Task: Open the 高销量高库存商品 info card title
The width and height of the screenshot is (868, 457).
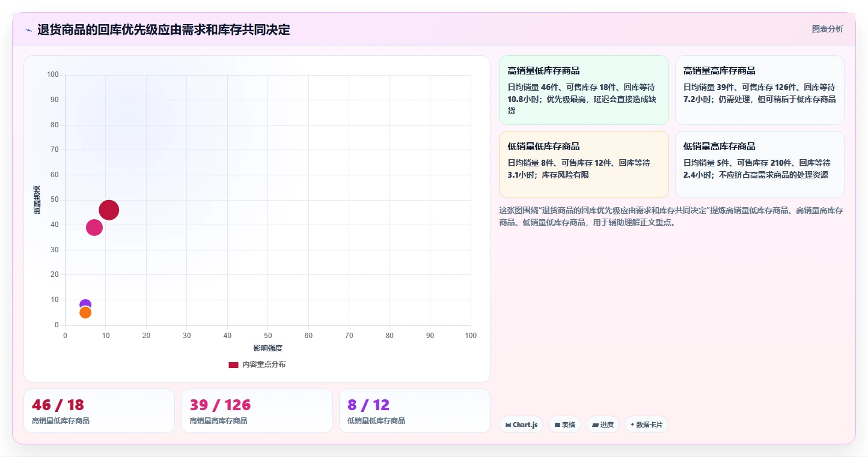Action: (x=720, y=71)
